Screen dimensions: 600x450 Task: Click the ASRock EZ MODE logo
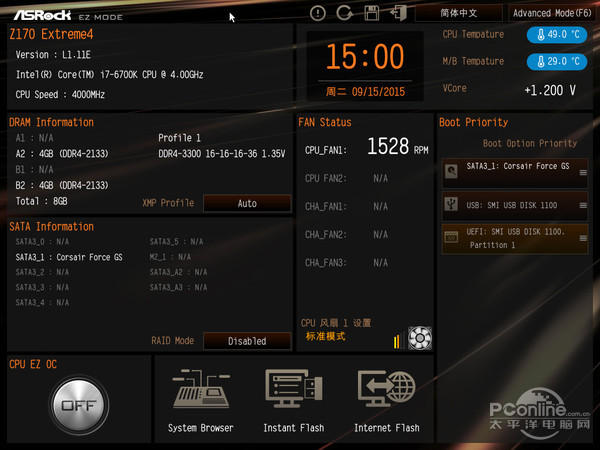click(68, 15)
